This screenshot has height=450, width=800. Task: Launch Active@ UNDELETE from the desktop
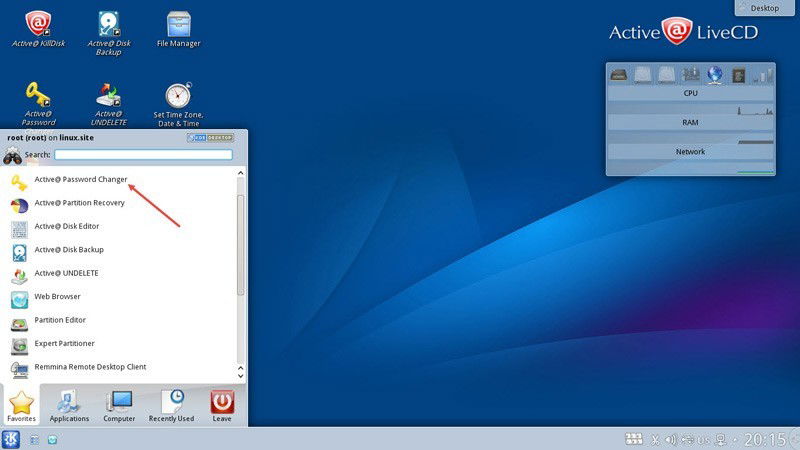(109, 104)
